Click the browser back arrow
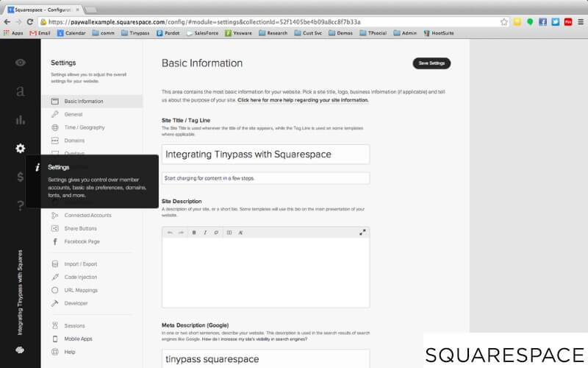 pos(7,22)
